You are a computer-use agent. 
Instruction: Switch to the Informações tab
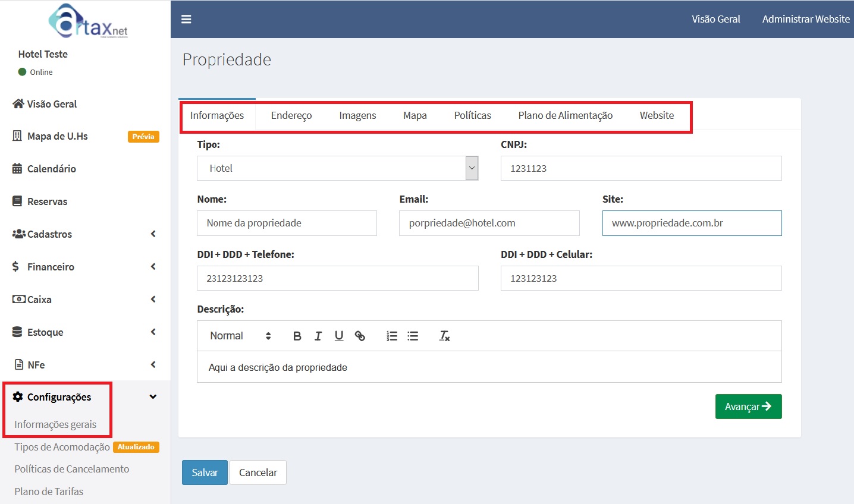tap(217, 115)
